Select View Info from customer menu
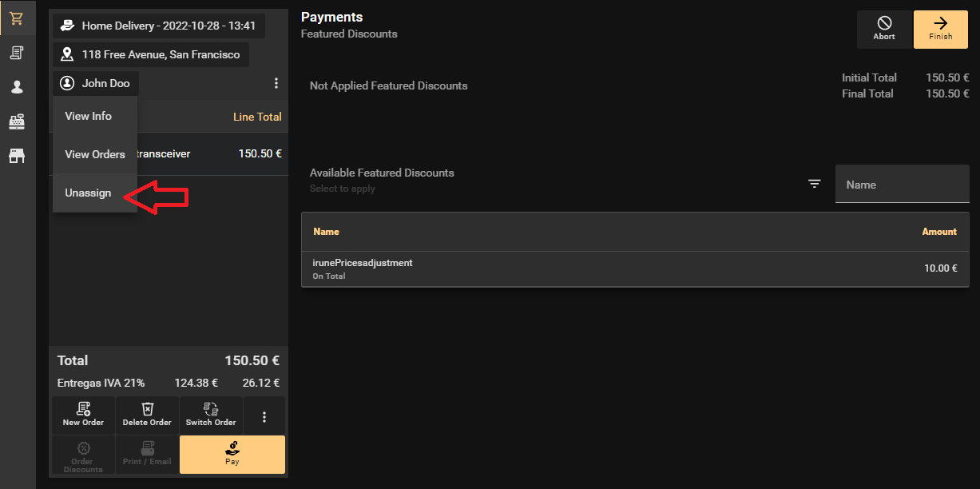Screen dimensions: 980x489 point(89,116)
